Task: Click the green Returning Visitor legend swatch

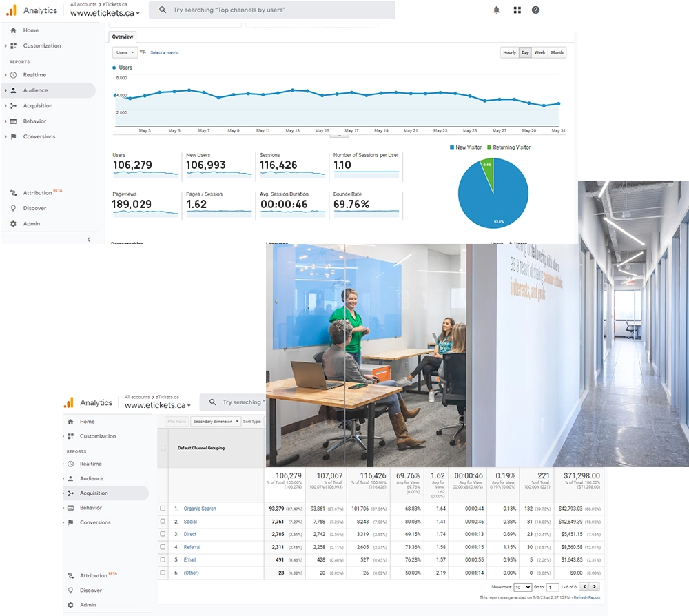Action: (x=489, y=147)
